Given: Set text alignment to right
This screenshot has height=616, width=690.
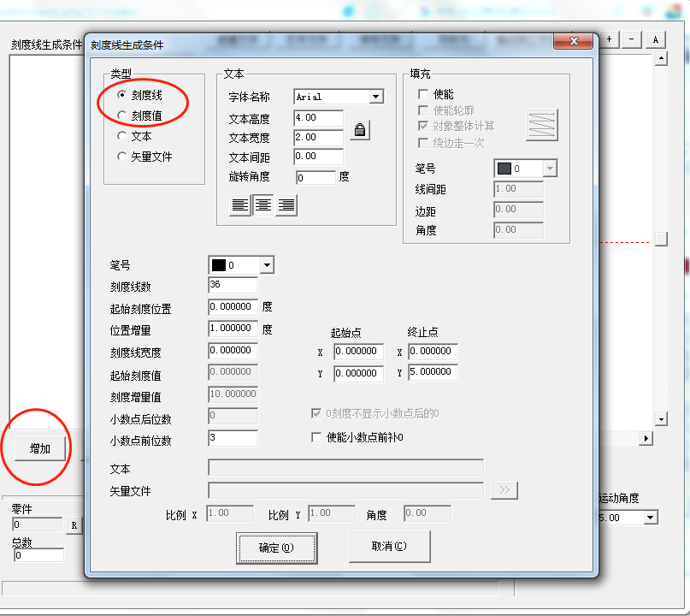Looking at the screenshot, I should point(286,205).
